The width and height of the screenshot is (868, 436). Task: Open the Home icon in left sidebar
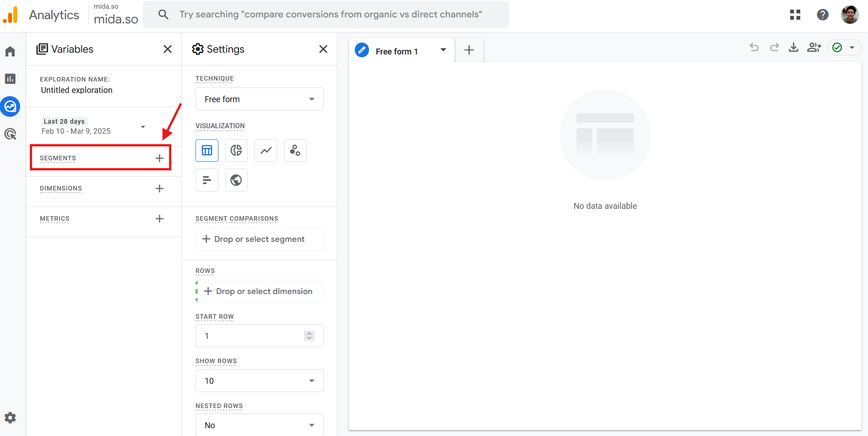pos(10,51)
